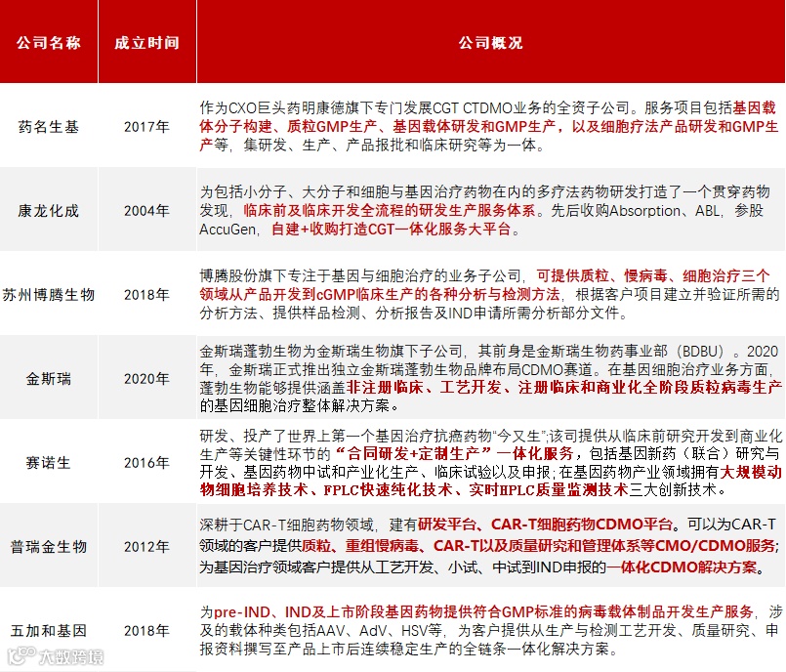This screenshot has width=786, height=672.
Task: Click red text 一体化CDMO解决方案
Action: pos(683,567)
